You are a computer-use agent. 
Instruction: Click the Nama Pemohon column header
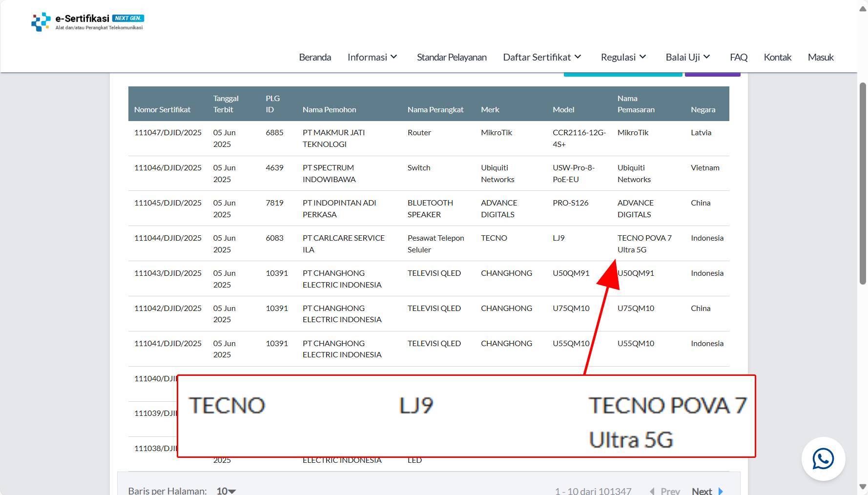329,109
